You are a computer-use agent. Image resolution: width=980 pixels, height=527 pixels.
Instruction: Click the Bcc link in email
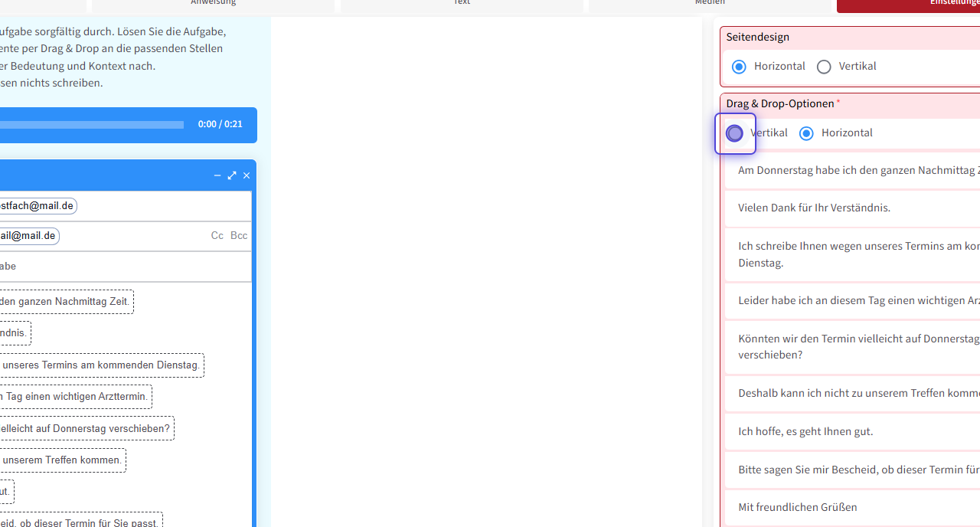tap(239, 236)
